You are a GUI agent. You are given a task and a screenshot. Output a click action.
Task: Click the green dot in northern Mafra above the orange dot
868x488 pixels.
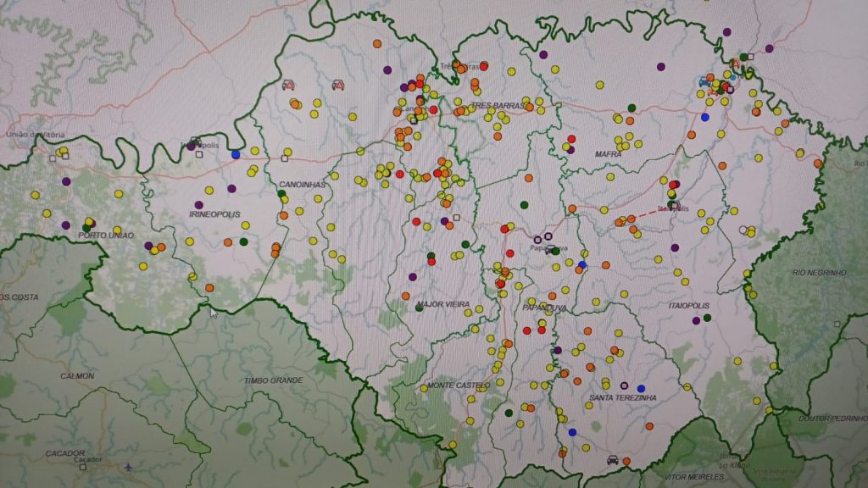[632, 108]
